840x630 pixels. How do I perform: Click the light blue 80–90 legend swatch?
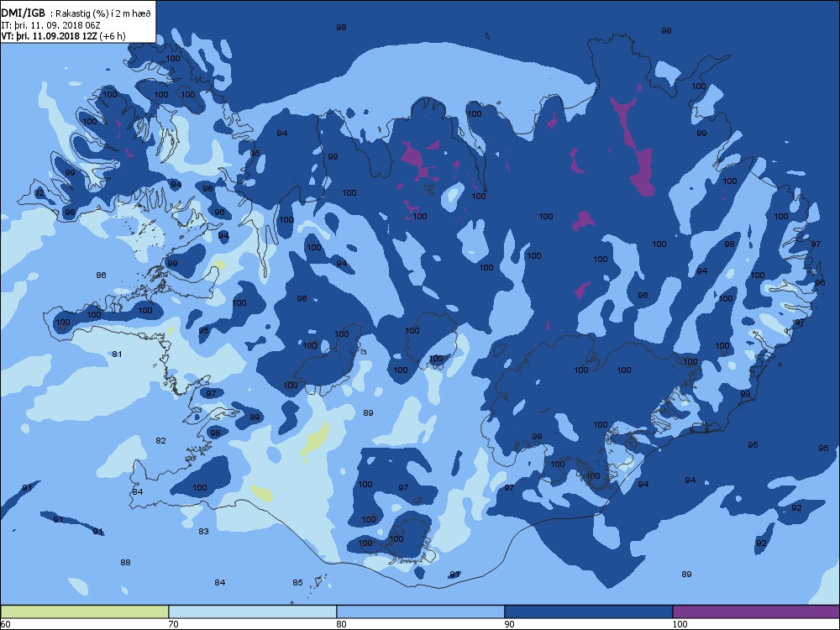coord(421,612)
